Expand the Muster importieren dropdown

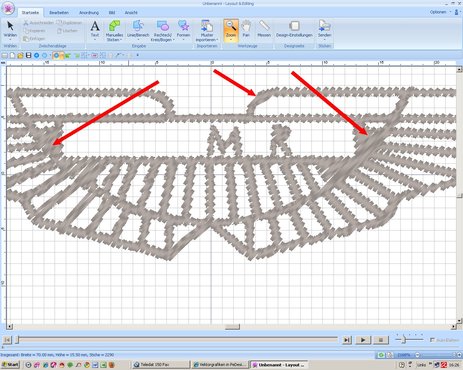click(207, 30)
